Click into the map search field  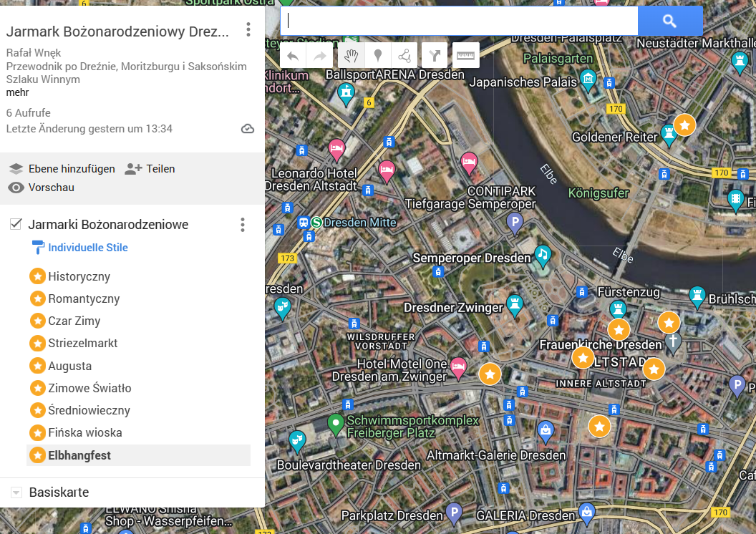click(459, 21)
